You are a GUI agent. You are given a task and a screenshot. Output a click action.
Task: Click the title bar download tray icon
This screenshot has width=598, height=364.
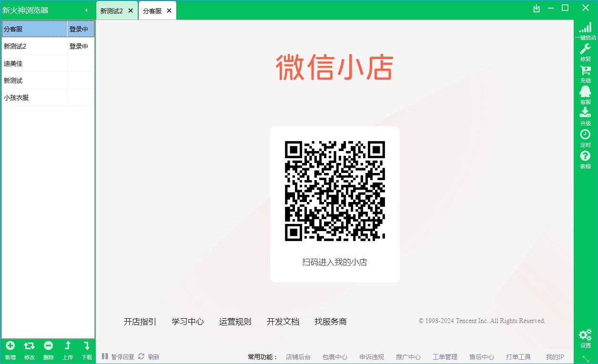pyautogui.click(x=537, y=8)
